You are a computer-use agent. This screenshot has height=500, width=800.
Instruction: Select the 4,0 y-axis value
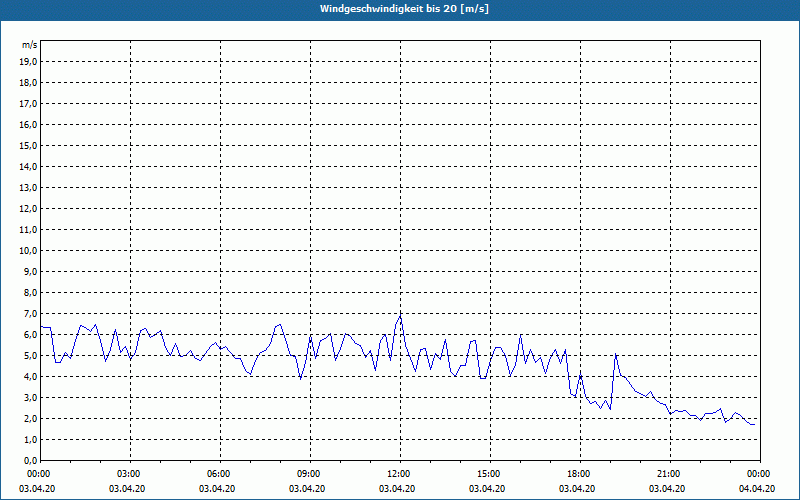(x=31, y=377)
